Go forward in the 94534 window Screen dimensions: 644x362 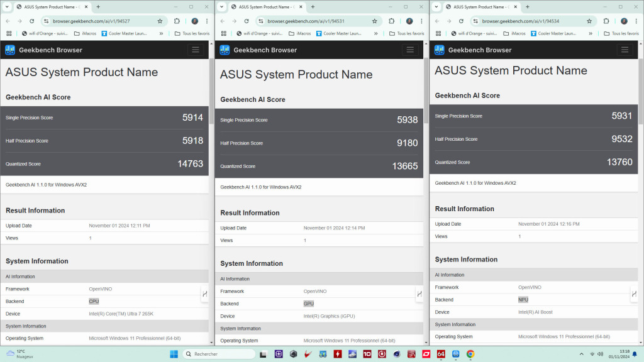pos(449,21)
